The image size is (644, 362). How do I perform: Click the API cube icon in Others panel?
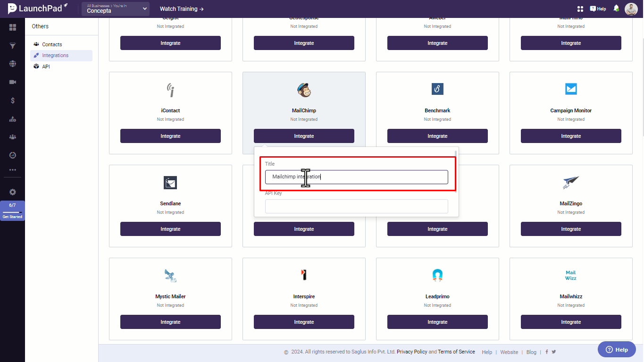click(36, 67)
